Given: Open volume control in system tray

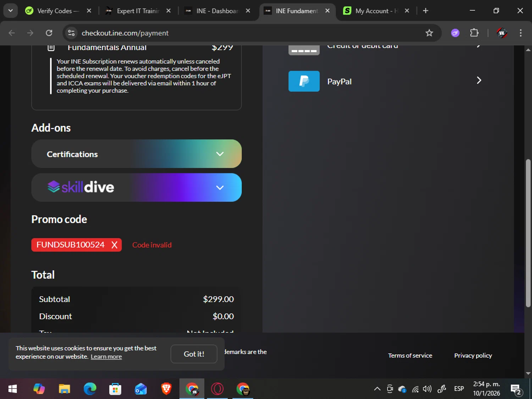Looking at the screenshot, I should point(427,389).
